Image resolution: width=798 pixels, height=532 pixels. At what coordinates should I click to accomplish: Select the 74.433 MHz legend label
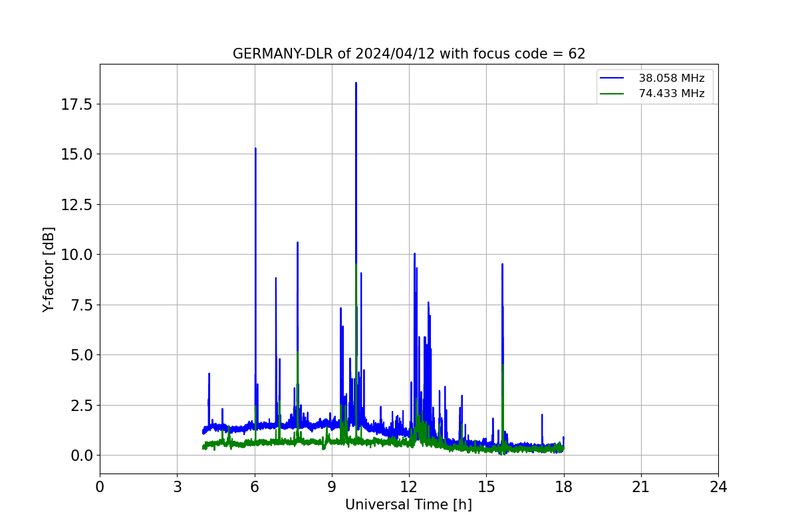click(x=672, y=94)
